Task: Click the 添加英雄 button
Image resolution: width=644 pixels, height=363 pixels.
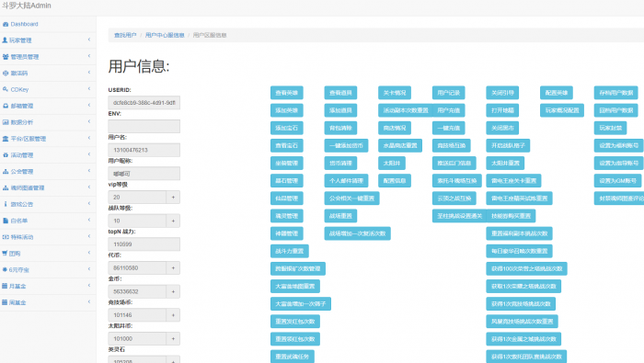Action: 287,110
